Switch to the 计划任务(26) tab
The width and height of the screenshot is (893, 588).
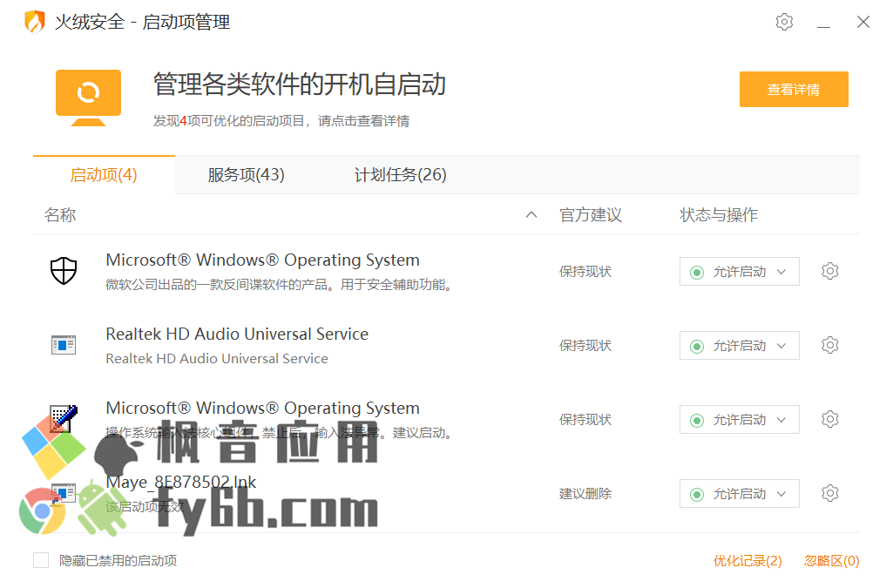401,175
